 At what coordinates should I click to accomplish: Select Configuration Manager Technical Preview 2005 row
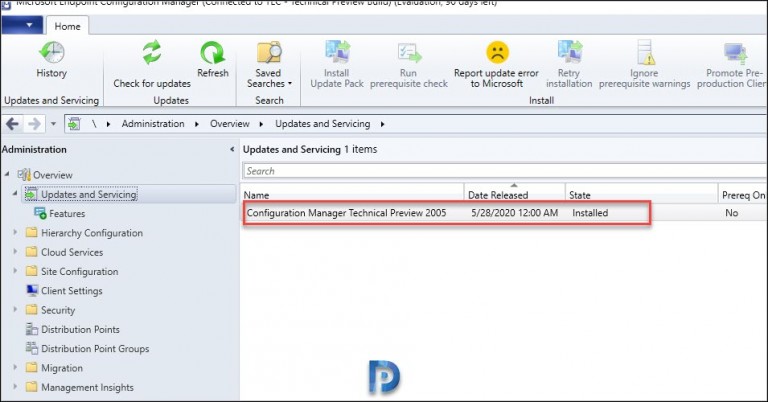[505, 213]
